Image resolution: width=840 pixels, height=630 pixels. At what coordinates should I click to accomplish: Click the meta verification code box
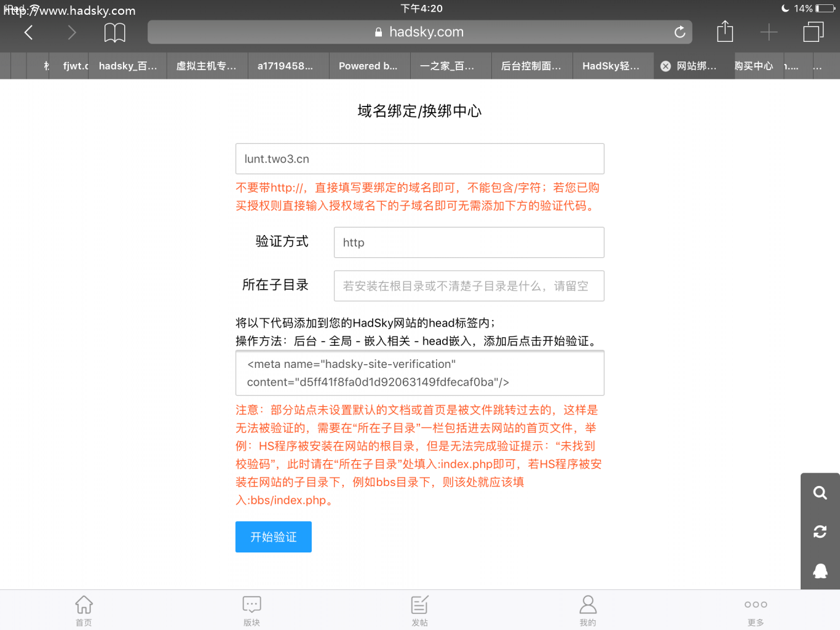coord(420,373)
